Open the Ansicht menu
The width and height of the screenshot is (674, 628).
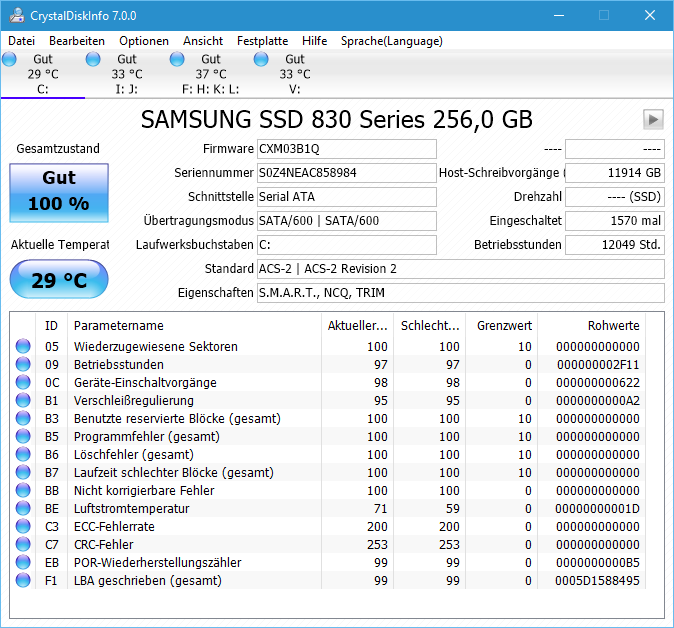[203, 41]
